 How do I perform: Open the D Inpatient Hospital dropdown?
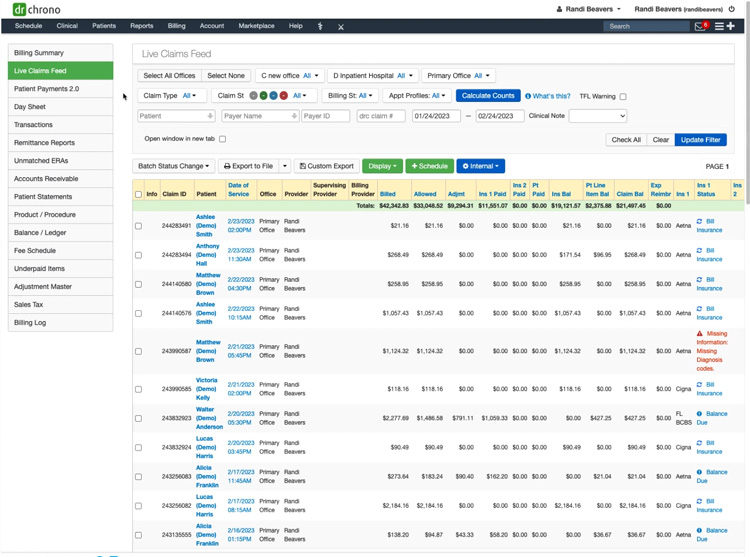373,76
